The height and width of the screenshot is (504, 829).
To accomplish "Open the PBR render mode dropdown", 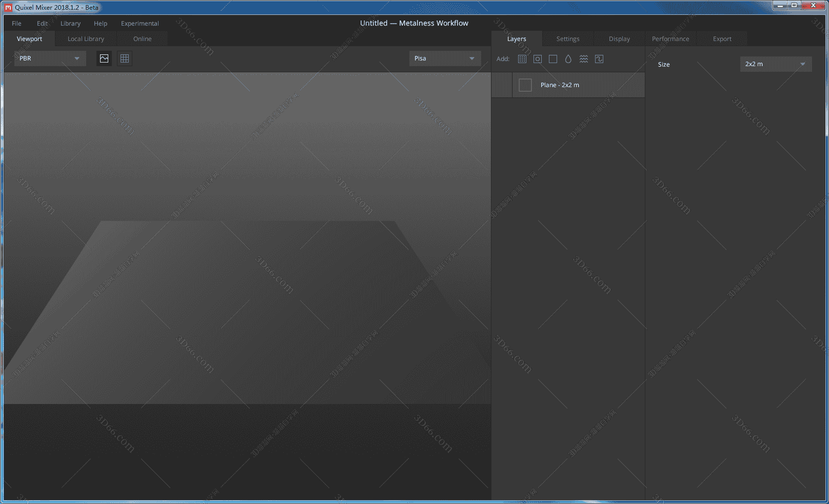I will tap(50, 58).
